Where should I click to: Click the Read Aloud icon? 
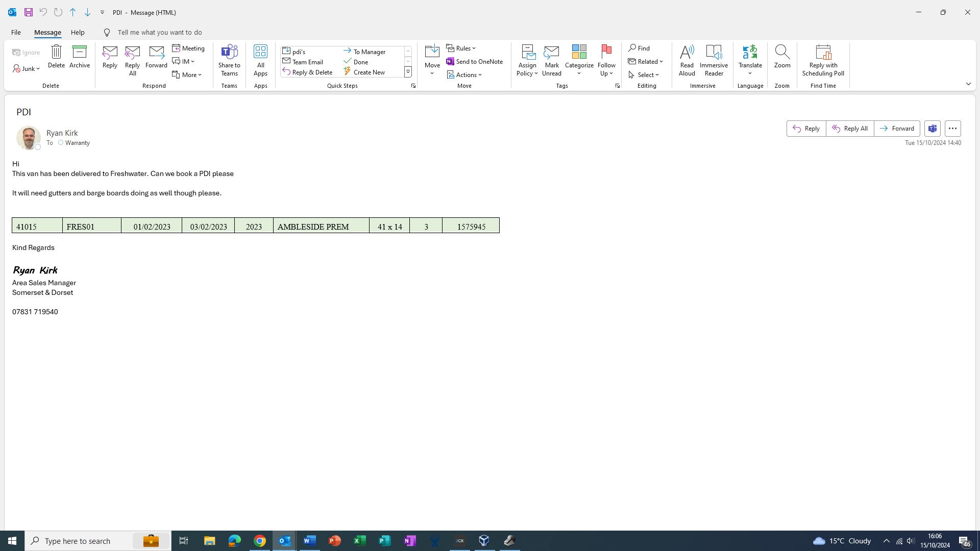[x=687, y=52]
